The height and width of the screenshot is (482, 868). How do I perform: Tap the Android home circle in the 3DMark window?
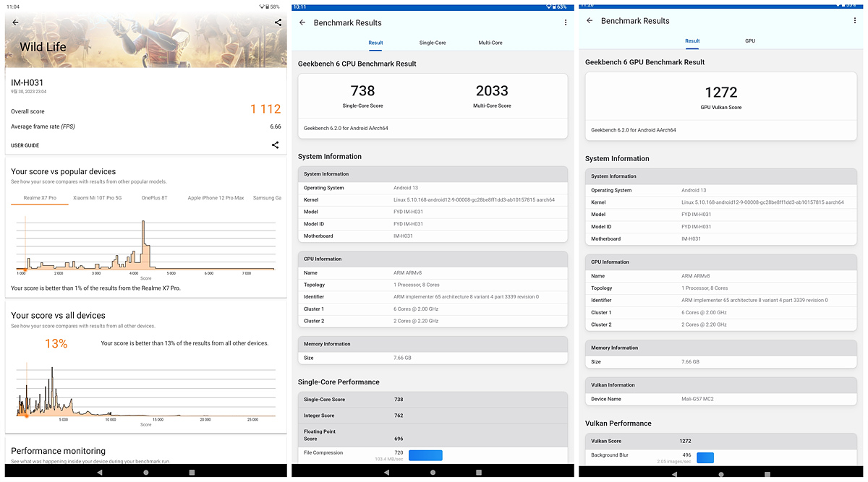pos(146,472)
